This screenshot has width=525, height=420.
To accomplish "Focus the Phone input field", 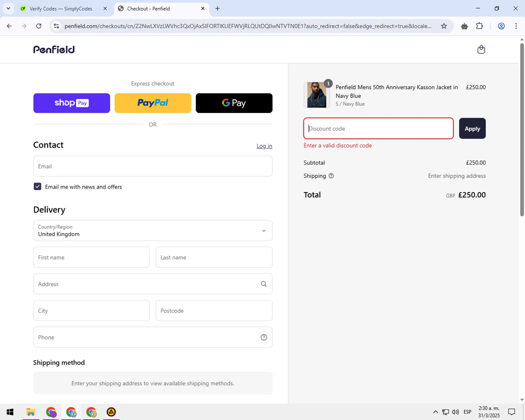I will [x=153, y=337].
